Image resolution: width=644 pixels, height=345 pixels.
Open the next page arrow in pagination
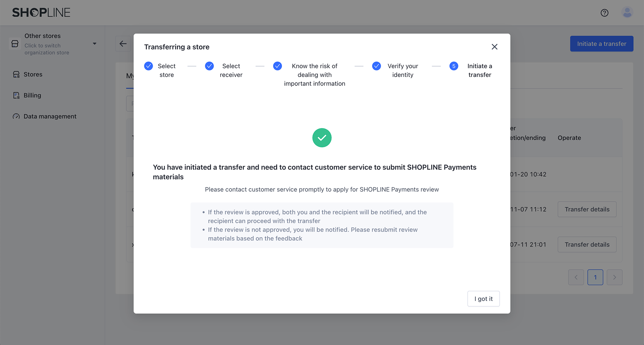(614, 277)
